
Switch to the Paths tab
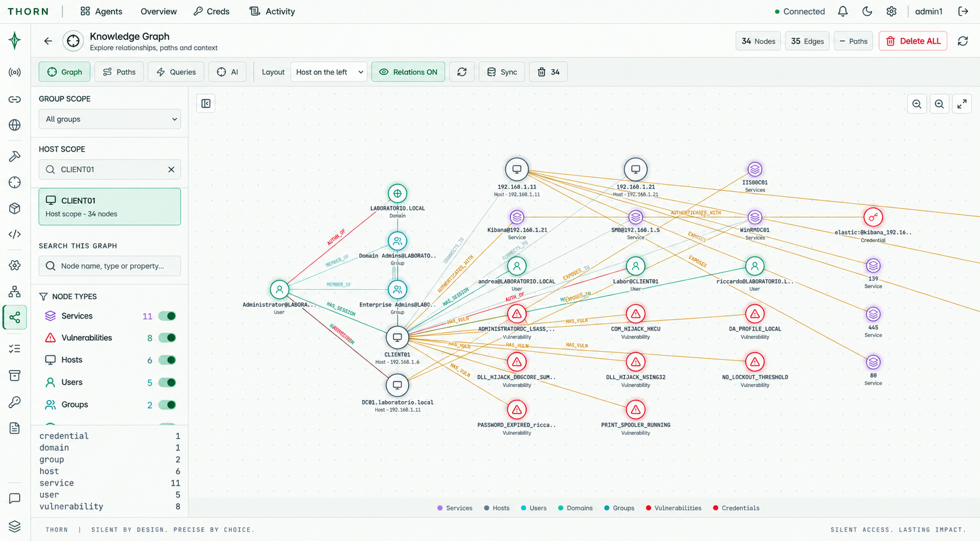[x=119, y=72]
